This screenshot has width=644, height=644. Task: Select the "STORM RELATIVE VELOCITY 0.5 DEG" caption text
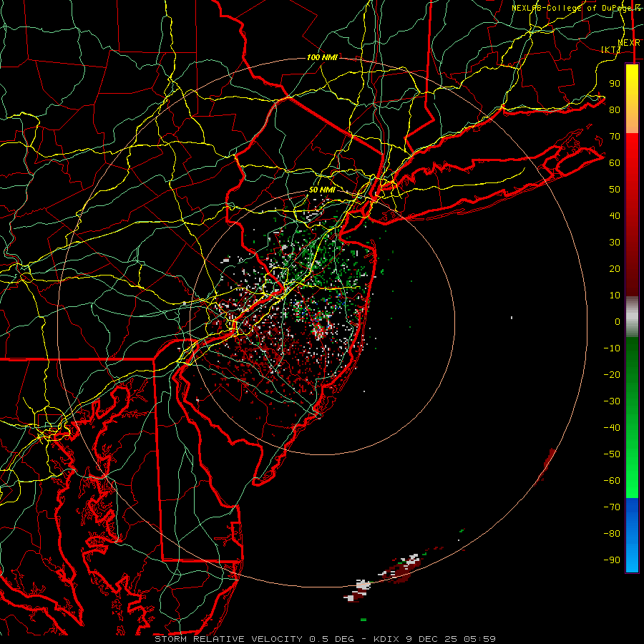254,639
